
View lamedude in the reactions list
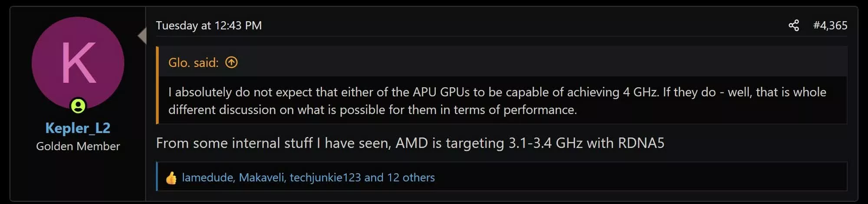[x=207, y=178]
